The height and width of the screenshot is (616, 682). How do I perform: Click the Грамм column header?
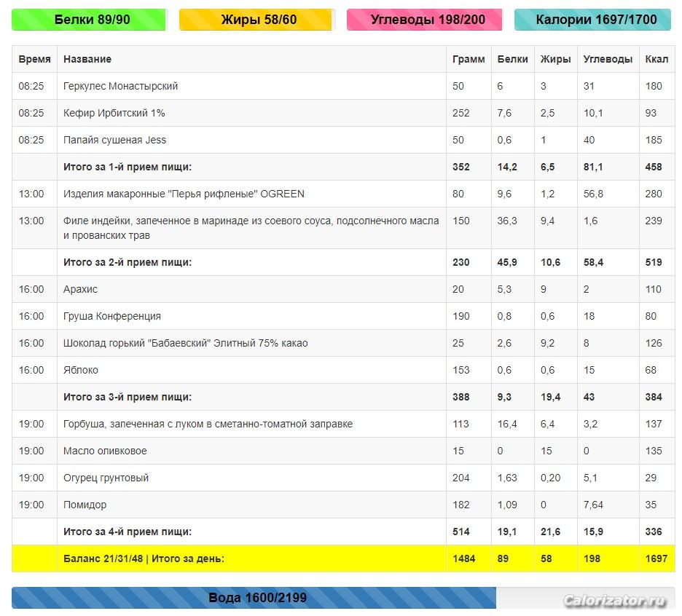(468, 59)
